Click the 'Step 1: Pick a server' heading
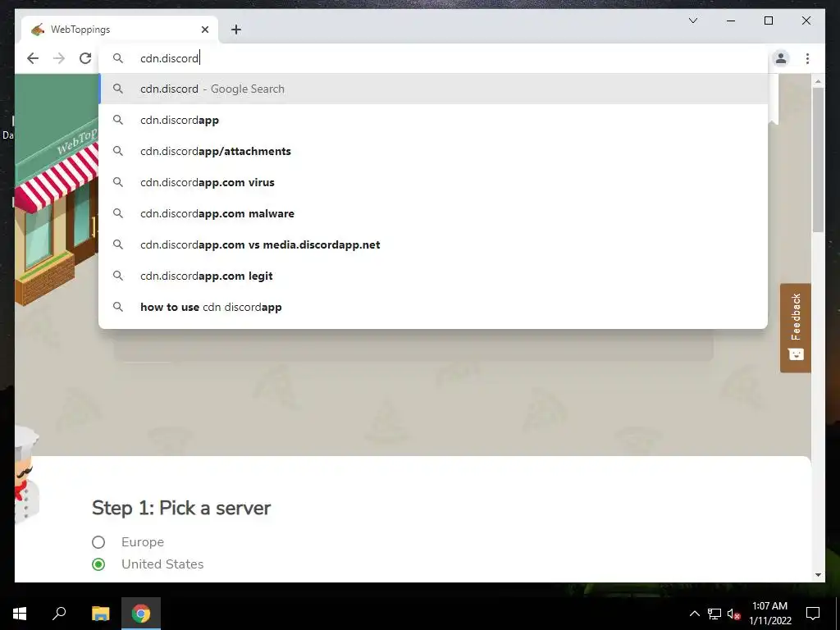The width and height of the screenshot is (840, 630). [181, 508]
